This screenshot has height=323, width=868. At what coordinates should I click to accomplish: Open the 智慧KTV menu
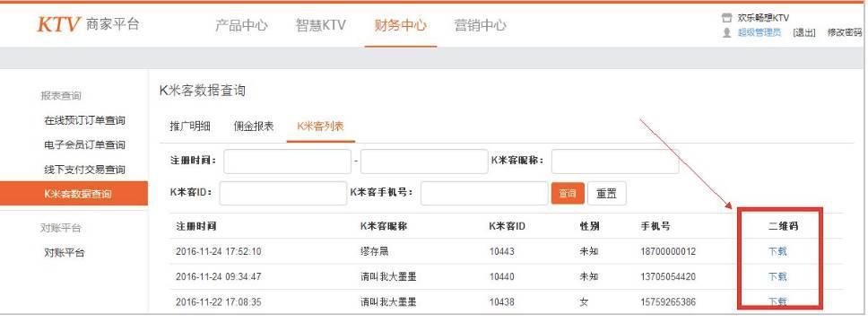(320, 25)
